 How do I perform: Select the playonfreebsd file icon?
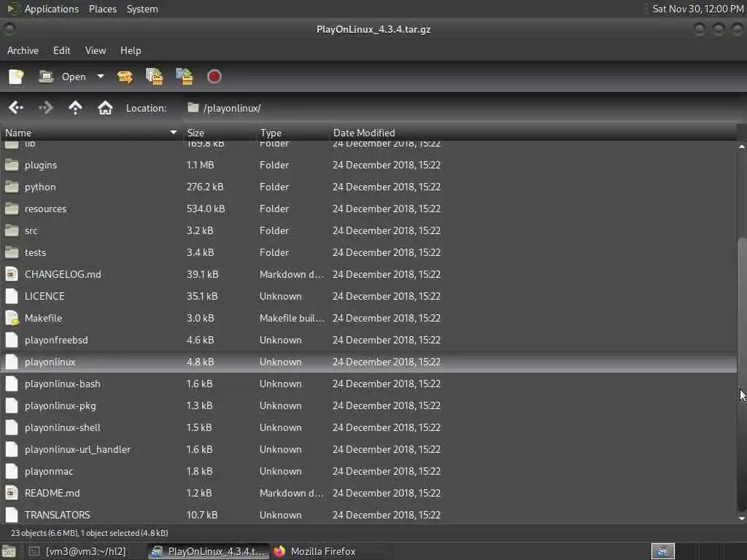tap(12, 340)
